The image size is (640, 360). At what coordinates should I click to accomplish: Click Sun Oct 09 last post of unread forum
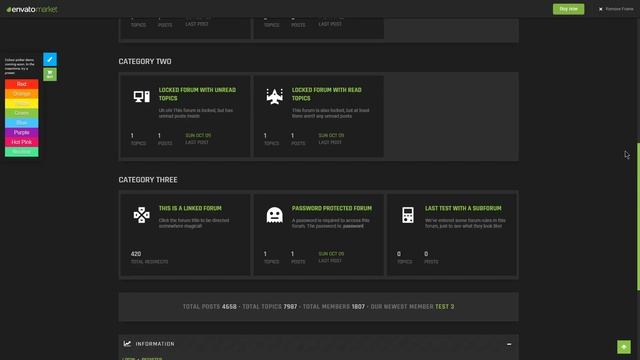pyautogui.click(x=198, y=135)
